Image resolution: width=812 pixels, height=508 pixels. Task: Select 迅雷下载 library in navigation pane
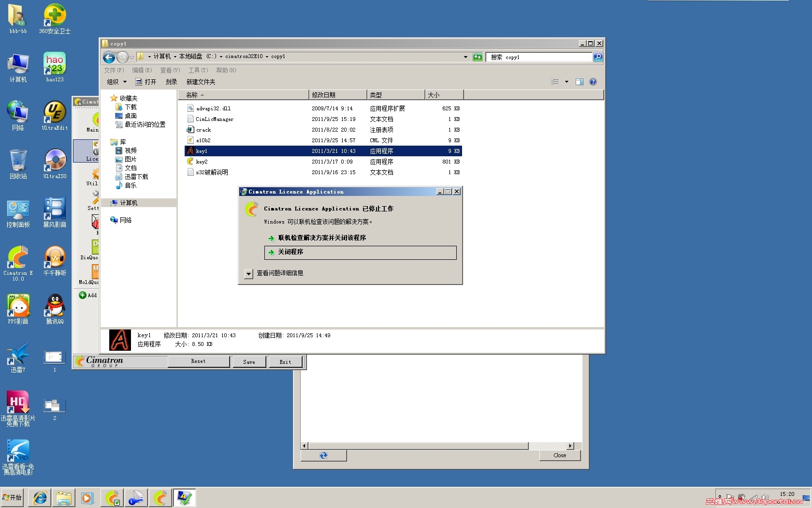[x=132, y=177]
